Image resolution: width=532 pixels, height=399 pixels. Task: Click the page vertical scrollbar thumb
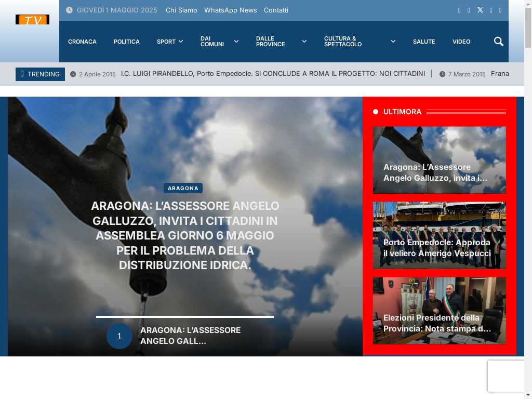(x=528, y=27)
